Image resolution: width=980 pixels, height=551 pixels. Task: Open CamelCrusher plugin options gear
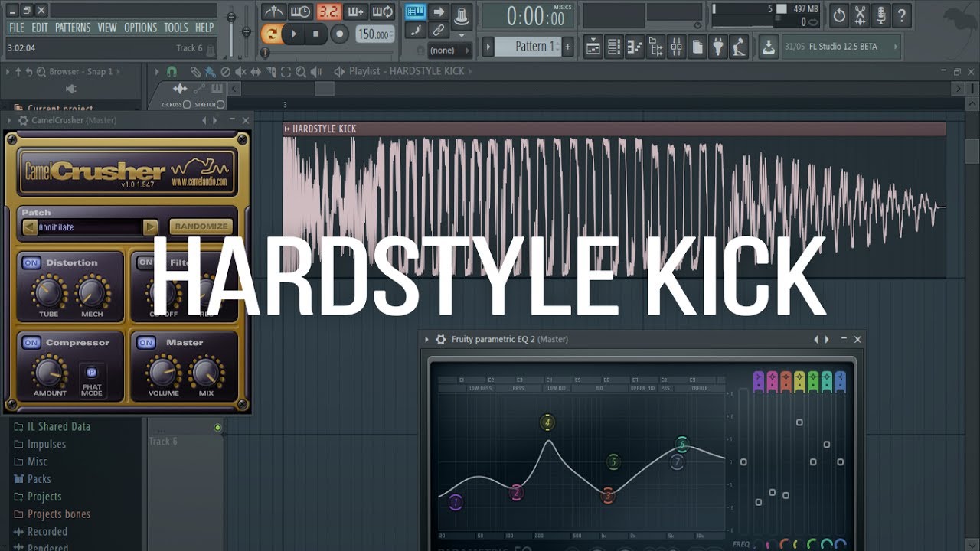(x=22, y=121)
